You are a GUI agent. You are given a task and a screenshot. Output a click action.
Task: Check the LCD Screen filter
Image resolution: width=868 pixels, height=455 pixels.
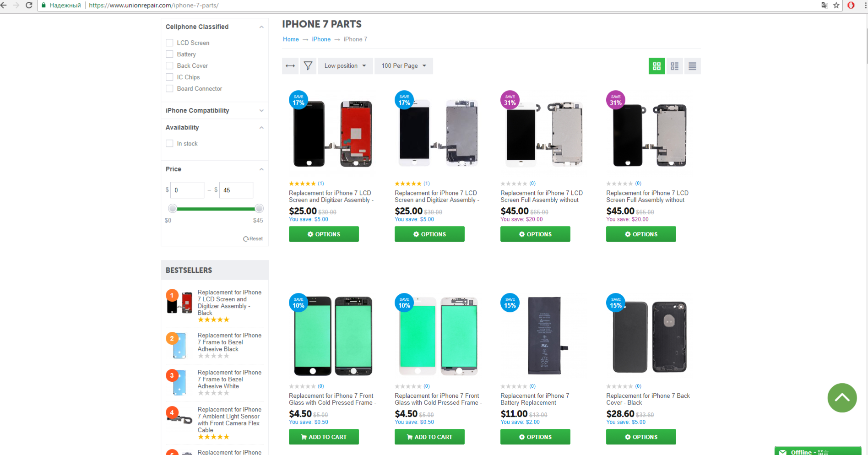(x=169, y=43)
